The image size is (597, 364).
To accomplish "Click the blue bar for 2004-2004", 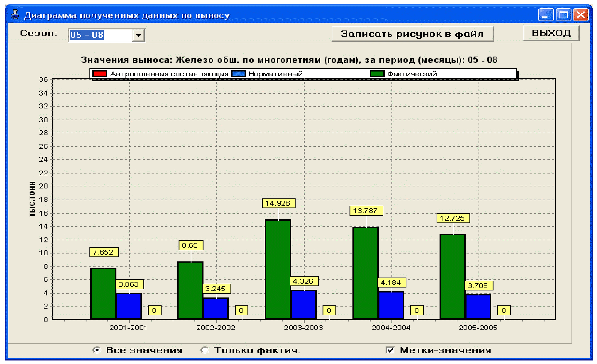I will pyautogui.click(x=391, y=305).
